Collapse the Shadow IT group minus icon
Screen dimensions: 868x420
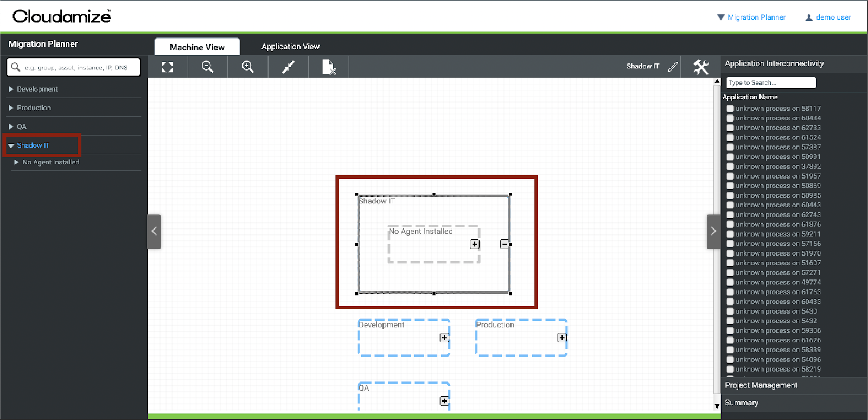click(x=504, y=244)
